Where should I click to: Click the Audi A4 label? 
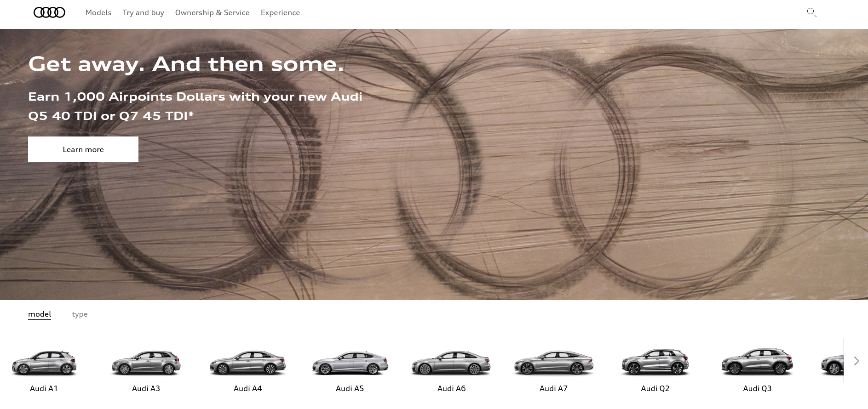(247, 388)
